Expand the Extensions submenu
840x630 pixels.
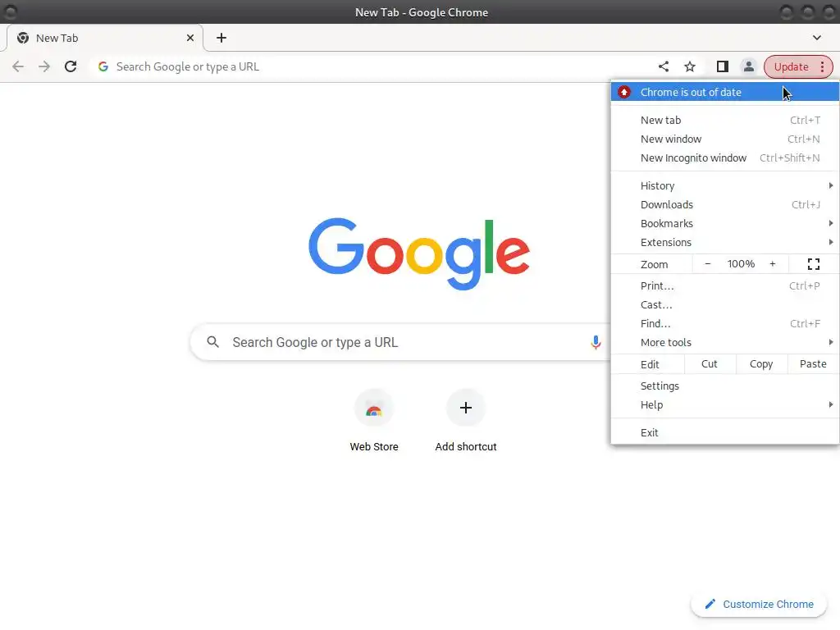[725, 242]
